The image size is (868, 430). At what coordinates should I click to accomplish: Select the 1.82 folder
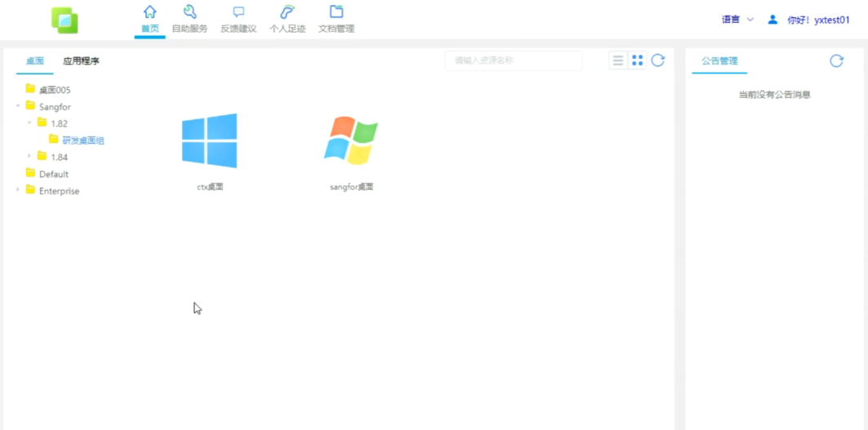point(60,123)
